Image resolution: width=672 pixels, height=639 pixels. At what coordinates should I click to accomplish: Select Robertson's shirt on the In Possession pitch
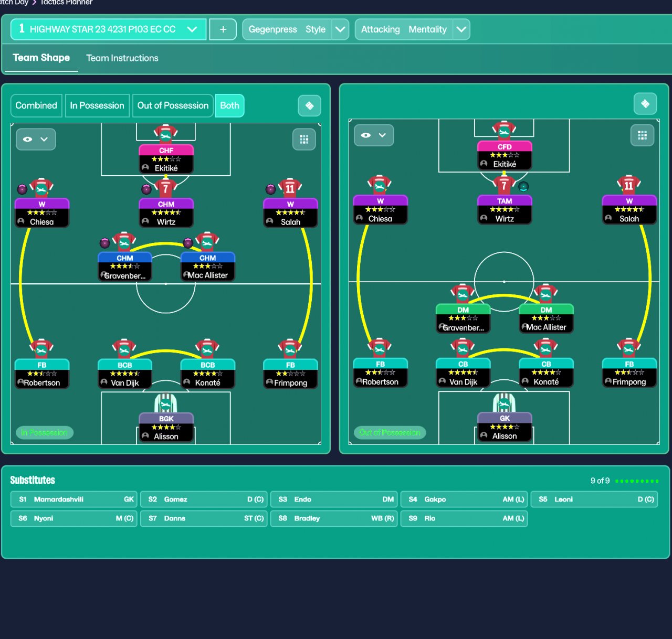pyautogui.click(x=41, y=349)
